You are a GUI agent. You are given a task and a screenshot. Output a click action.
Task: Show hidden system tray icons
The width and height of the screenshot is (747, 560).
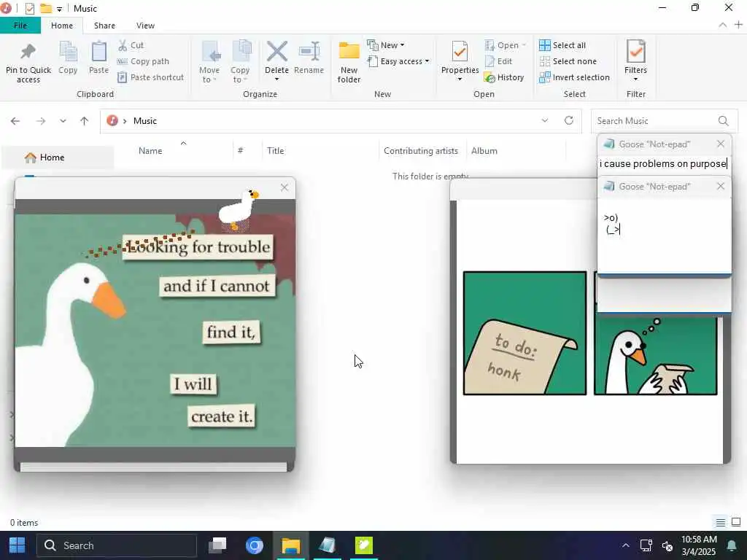coord(625,545)
